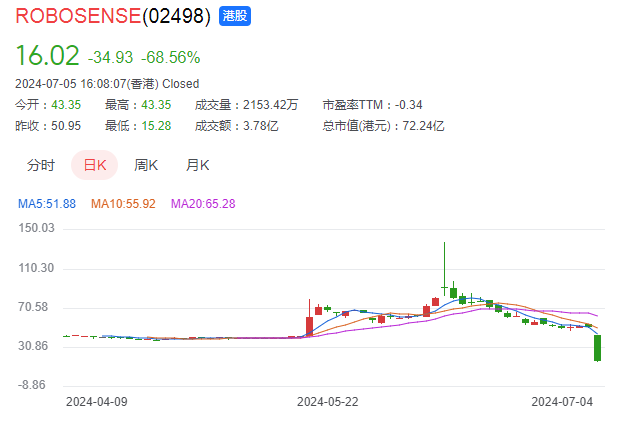This screenshot has width=621, height=426.
Task: Click the stock code (02498)
Action: coord(177,16)
